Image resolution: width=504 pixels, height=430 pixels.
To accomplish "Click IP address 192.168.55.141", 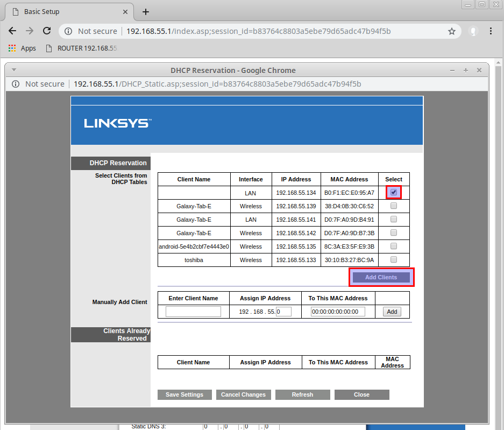I will pyautogui.click(x=296, y=220).
